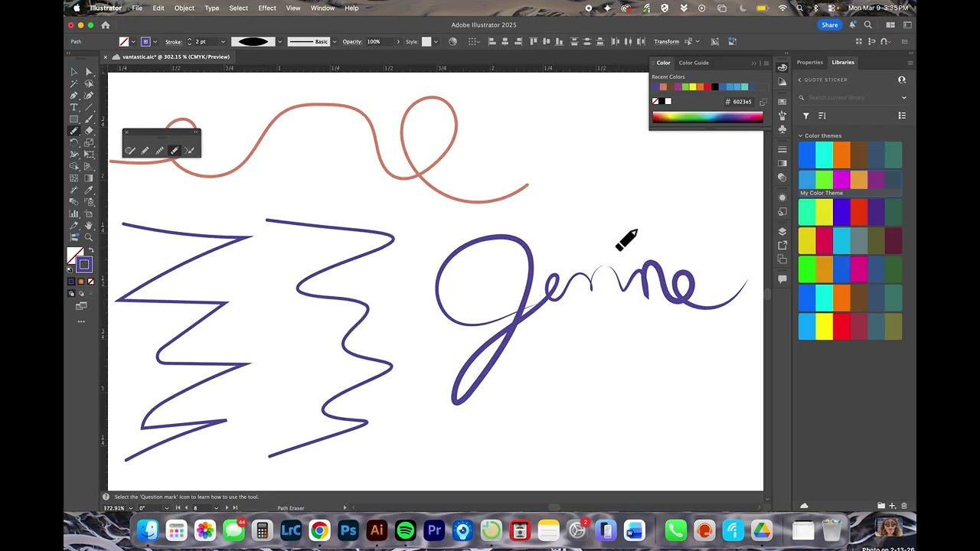
Task: Delete library item with trash icon
Action: tap(904, 506)
